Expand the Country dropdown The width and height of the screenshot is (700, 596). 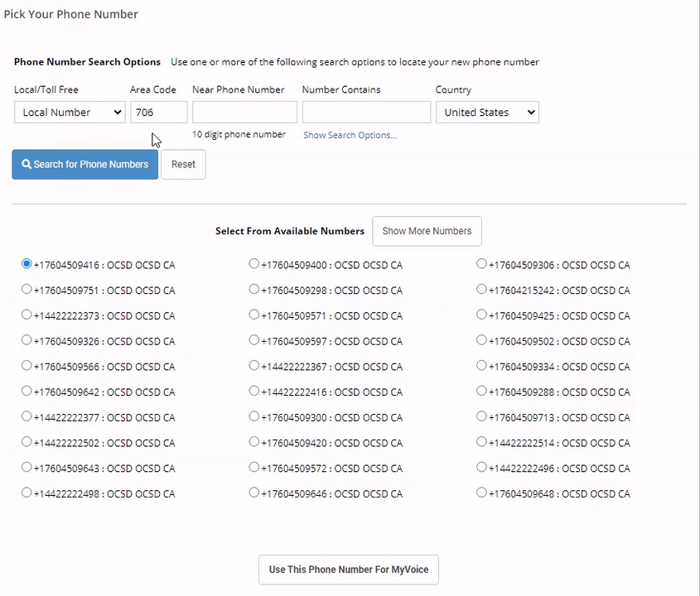(x=487, y=113)
